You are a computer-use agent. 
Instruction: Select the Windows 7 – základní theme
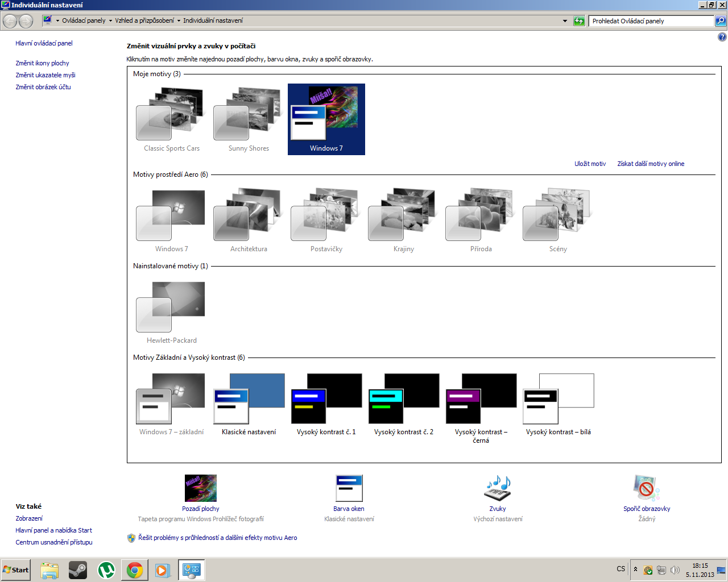click(171, 404)
